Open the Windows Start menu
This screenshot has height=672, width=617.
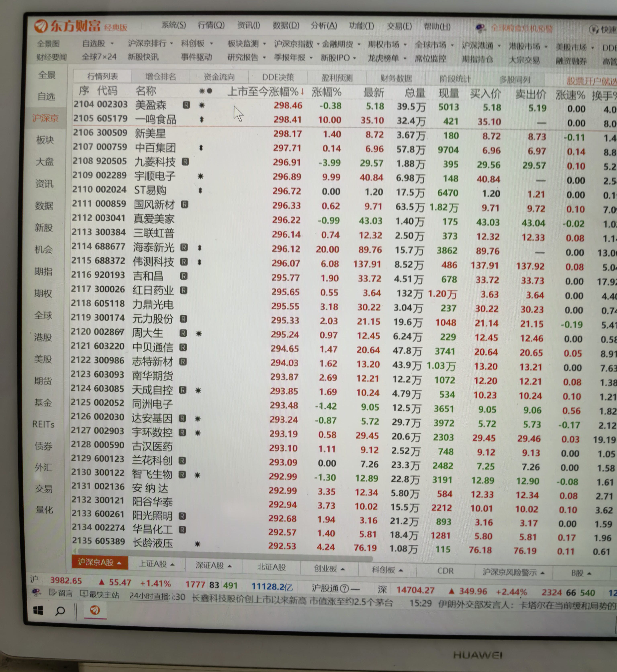(38, 611)
